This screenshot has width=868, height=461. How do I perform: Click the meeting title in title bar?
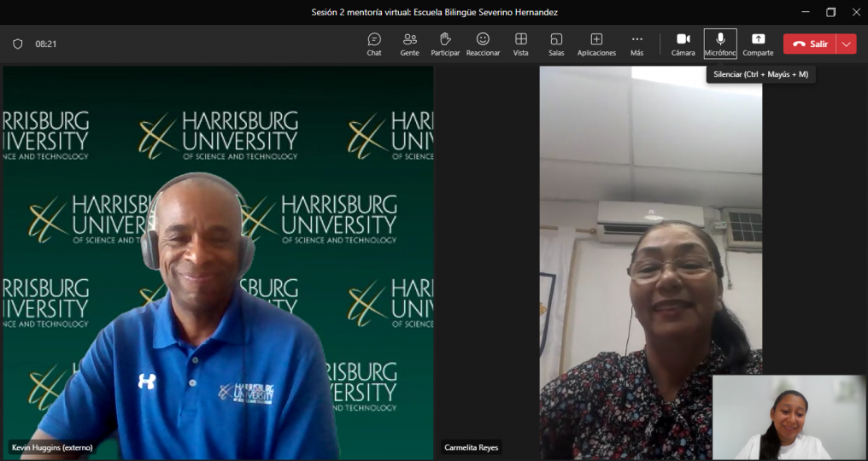pyautogui.click(x=434, y=12)
